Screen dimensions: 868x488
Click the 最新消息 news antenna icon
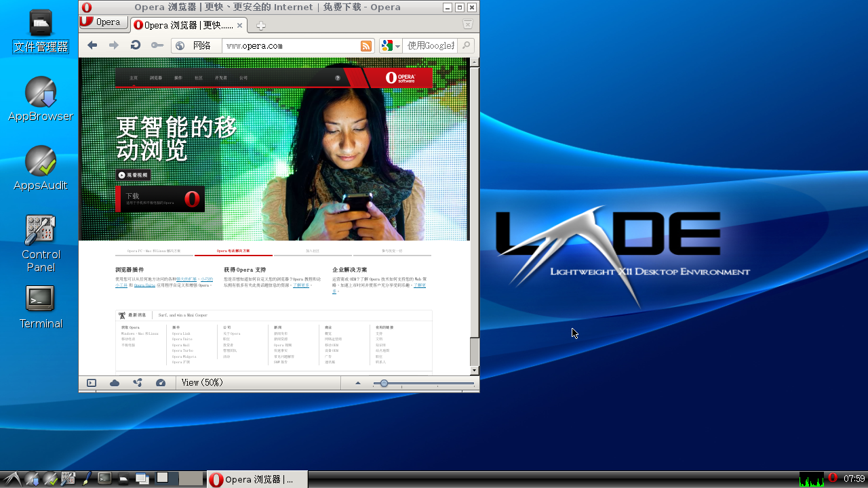122,315
